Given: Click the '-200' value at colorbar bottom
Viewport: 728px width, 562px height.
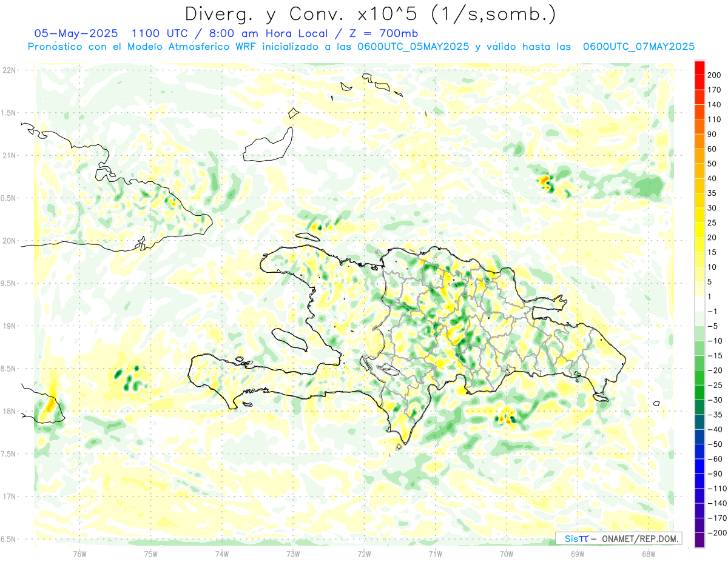Looking at the screenshot, I should point(716,533).
